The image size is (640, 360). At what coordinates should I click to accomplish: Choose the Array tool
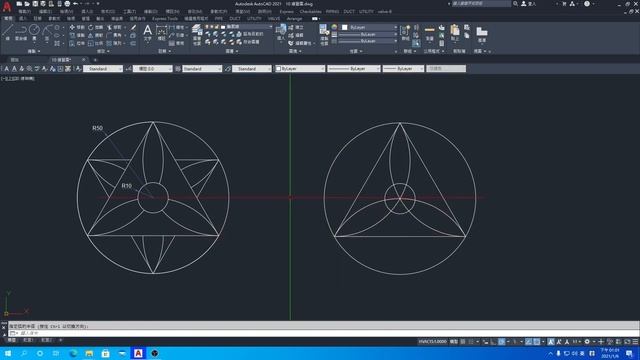(x=114, y=43)
